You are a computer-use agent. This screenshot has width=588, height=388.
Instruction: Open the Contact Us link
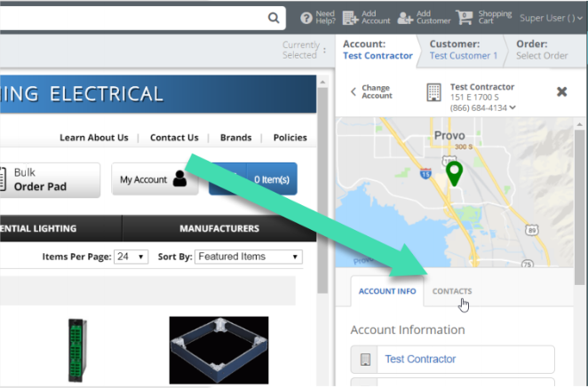174,138
